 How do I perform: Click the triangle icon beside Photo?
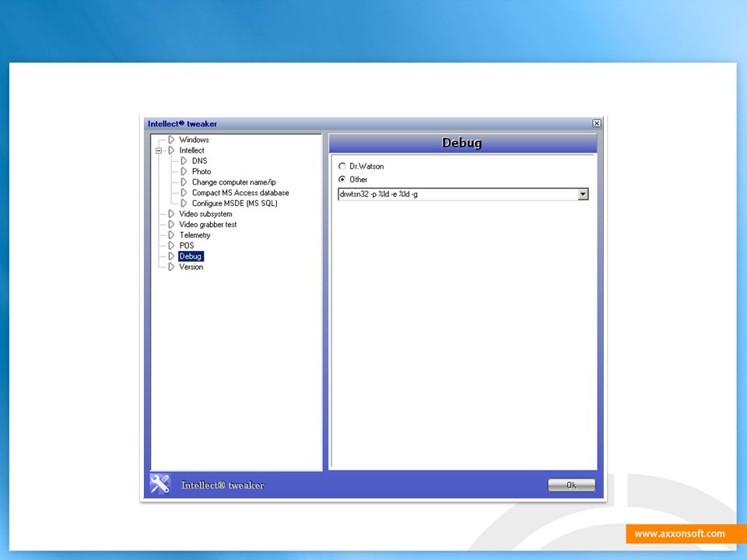[184, 171]
